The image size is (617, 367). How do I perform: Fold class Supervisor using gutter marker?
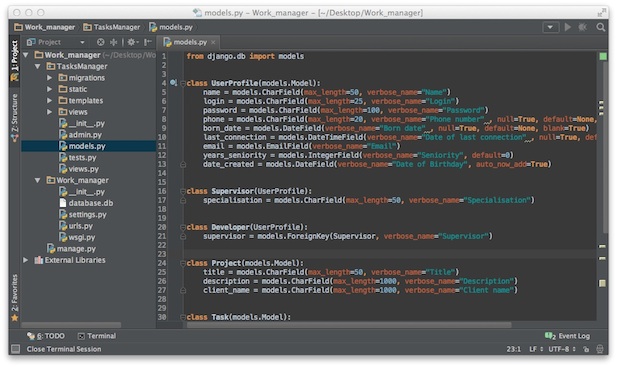coord(183,192)
